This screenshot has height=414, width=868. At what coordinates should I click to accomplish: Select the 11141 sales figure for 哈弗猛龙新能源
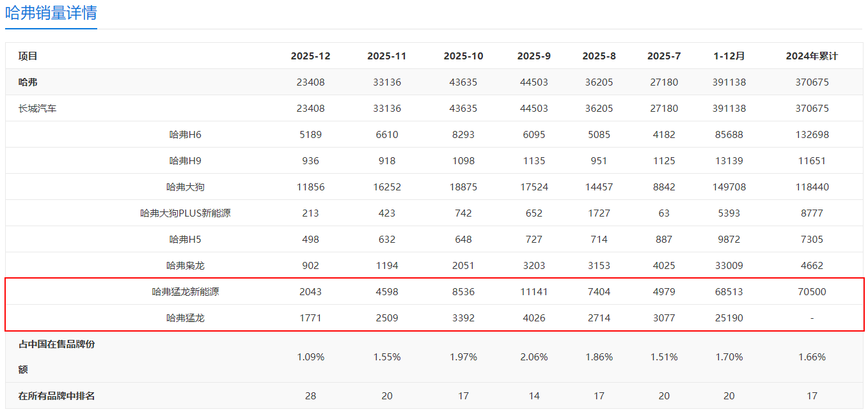click(x=533, y=292)
